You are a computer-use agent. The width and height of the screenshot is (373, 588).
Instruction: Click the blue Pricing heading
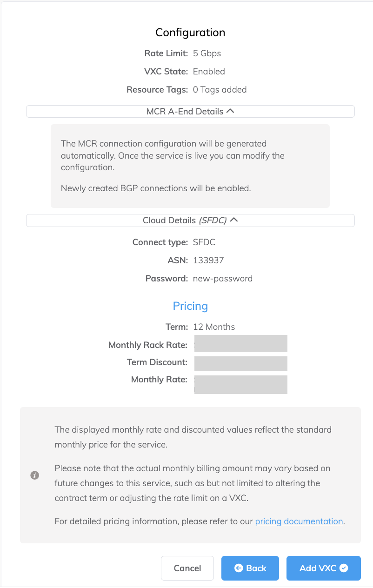(x=190, y=306)
